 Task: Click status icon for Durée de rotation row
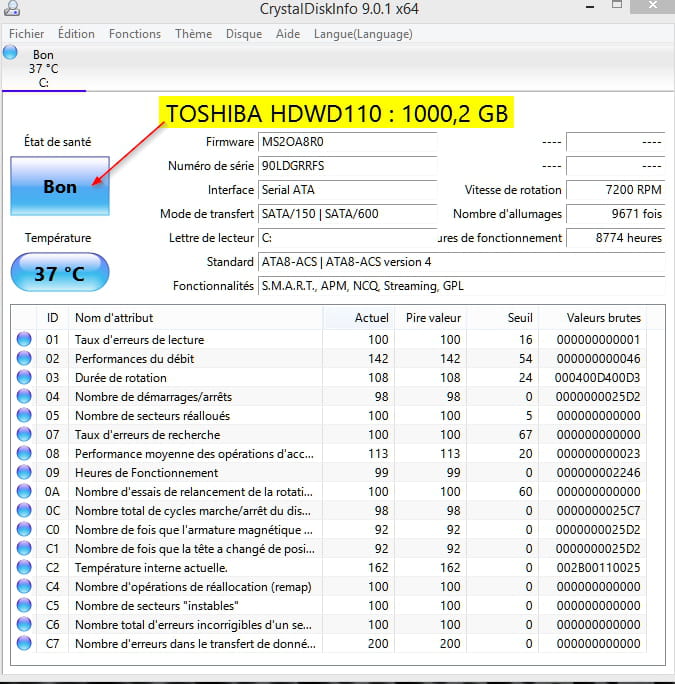pos(24,378)
